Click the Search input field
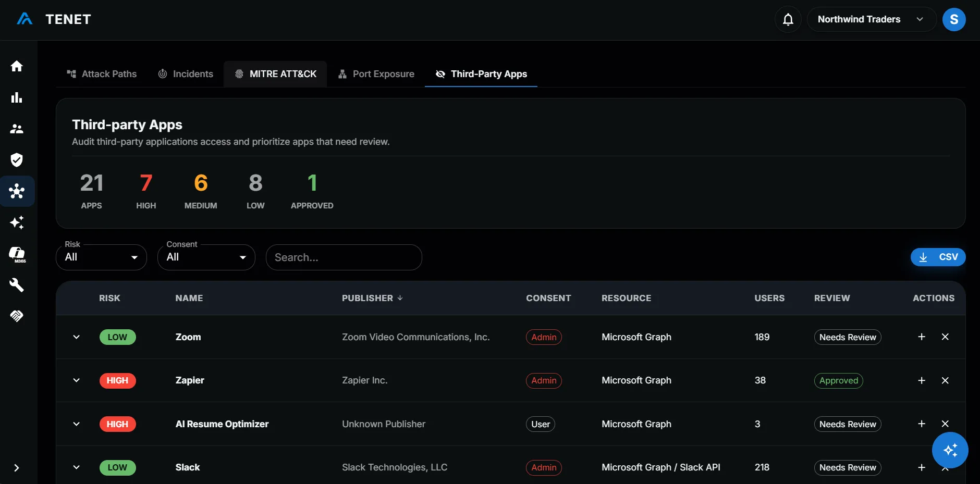 [x=344, y=257]
